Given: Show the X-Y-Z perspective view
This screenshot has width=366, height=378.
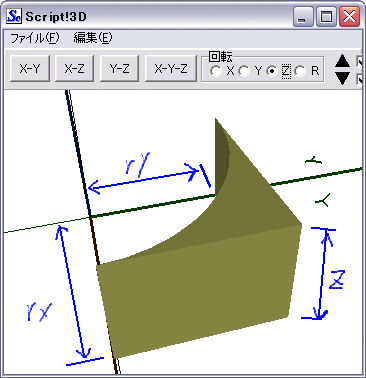Looking at the screenshot, I should point(171,69).
